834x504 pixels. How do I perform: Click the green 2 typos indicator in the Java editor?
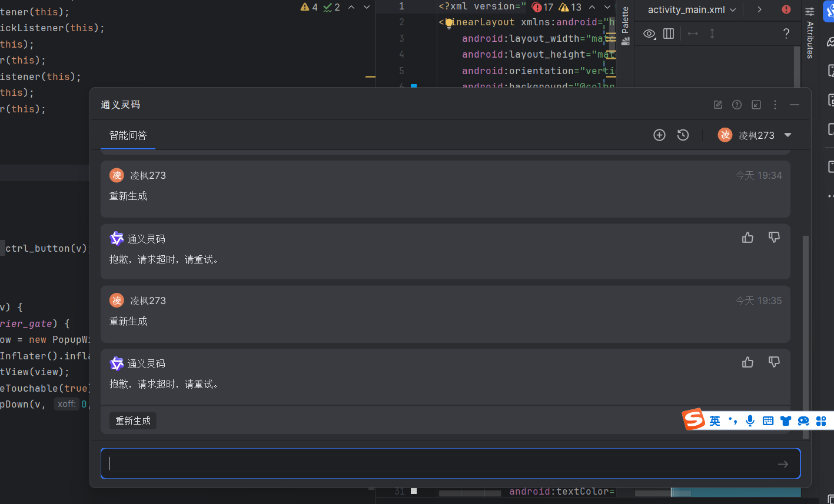[331, 7]
